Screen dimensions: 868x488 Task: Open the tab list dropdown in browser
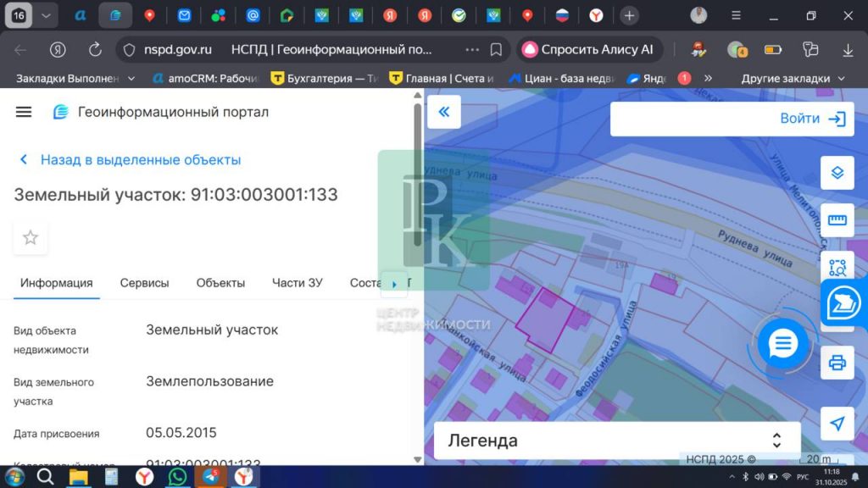pos(46,15)
